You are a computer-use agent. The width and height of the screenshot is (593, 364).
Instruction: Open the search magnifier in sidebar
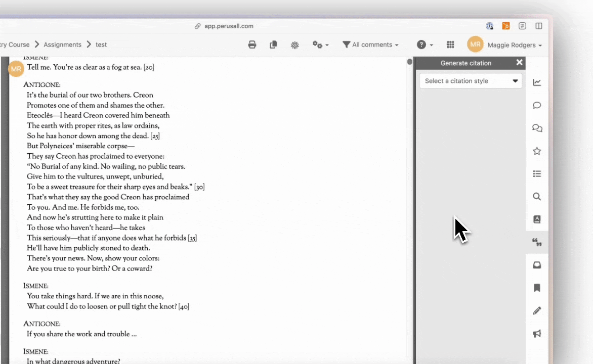point(537,197)
